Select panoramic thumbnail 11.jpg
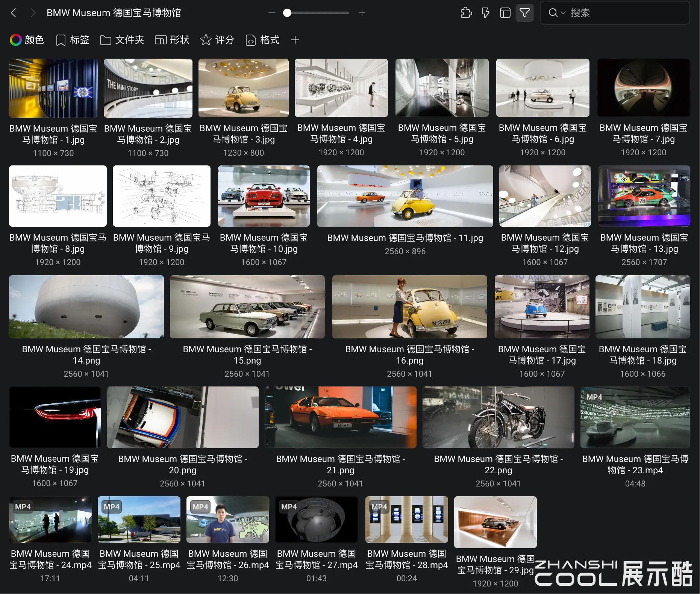700x594 pixels. (405, 196)
